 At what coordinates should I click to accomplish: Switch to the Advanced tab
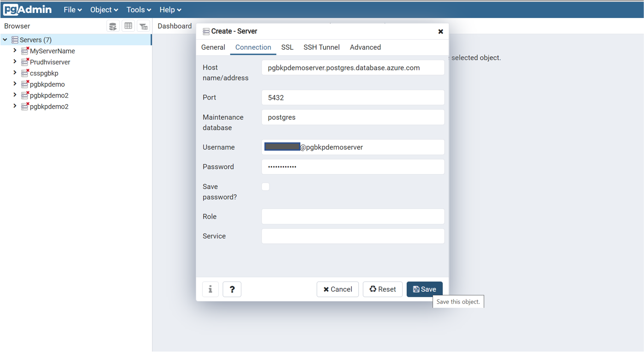365,47
